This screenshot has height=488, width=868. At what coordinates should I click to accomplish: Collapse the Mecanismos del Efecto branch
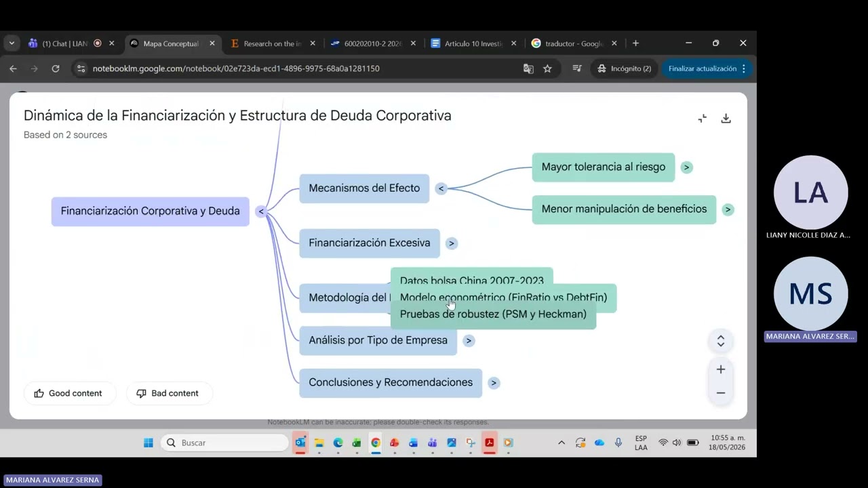441,188
